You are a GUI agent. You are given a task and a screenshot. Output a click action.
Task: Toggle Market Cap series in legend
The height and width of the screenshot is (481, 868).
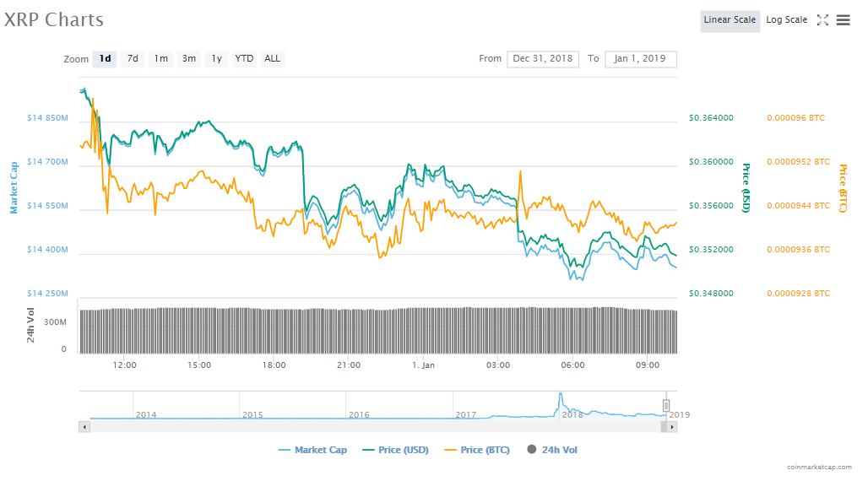click(x=312, y=451)
